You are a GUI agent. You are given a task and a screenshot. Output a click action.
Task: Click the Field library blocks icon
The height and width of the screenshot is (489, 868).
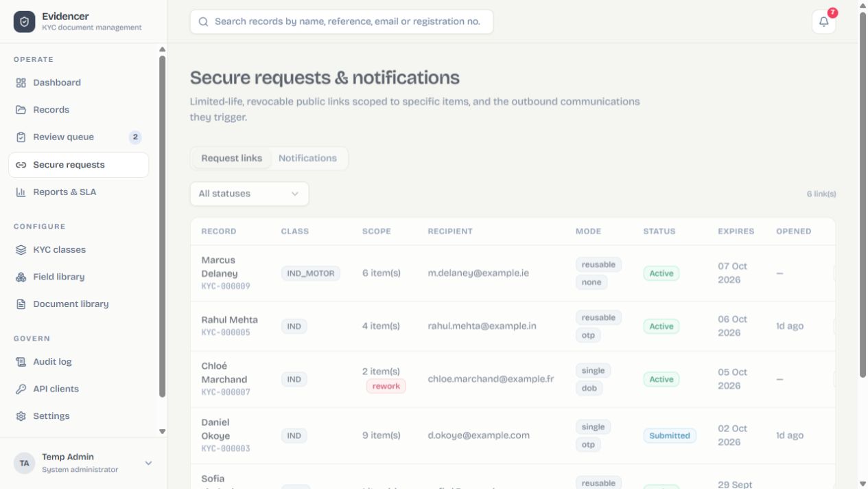tap(21, 277)
